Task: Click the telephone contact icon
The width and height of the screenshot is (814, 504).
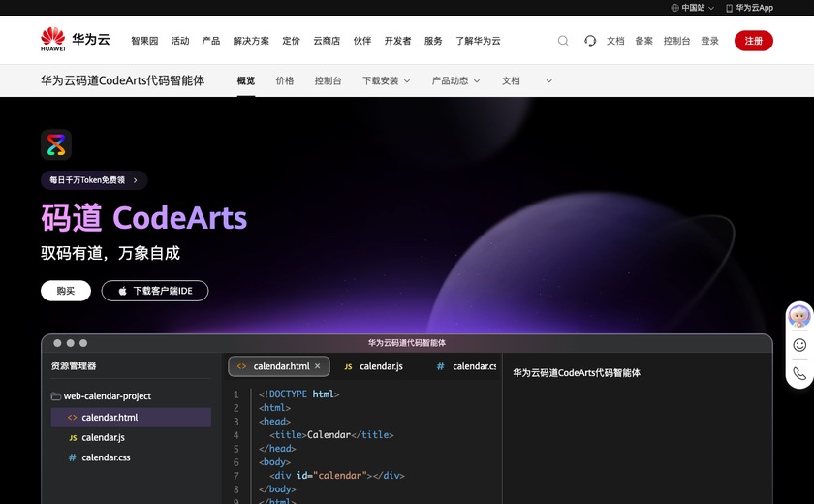Action: pos(799,374)
